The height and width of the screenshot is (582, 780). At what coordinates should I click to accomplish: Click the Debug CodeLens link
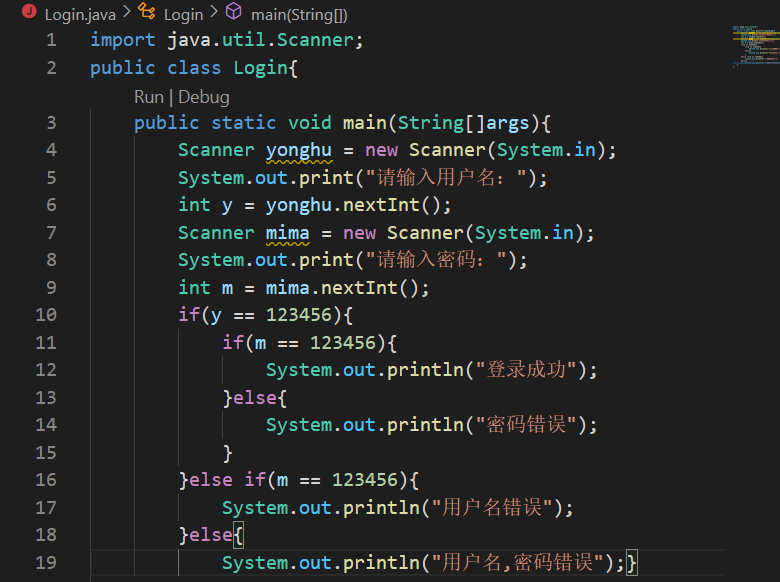pos(204,97)
